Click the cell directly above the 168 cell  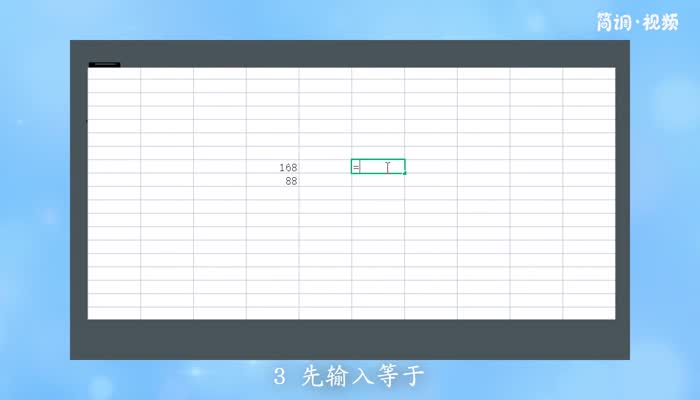(272, 153)
